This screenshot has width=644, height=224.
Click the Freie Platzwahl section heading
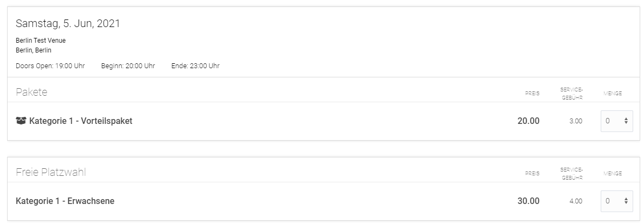point(51,173)
